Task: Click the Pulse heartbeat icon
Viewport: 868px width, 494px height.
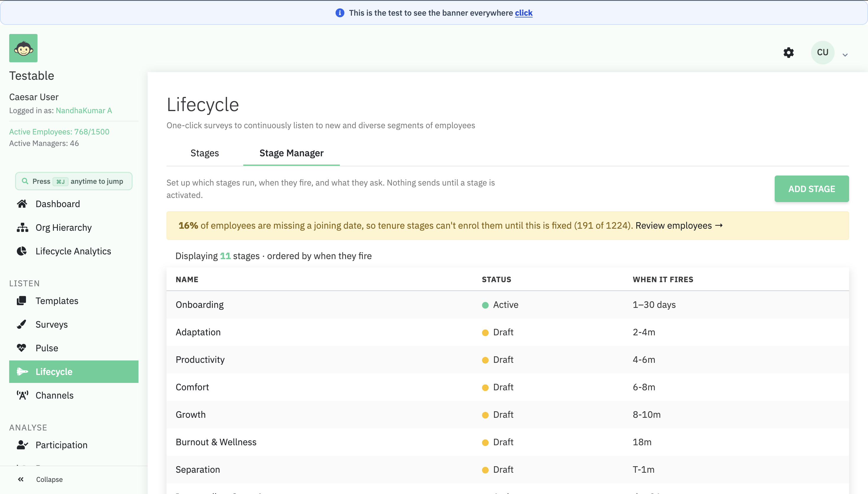Action: tap(21, 348)
